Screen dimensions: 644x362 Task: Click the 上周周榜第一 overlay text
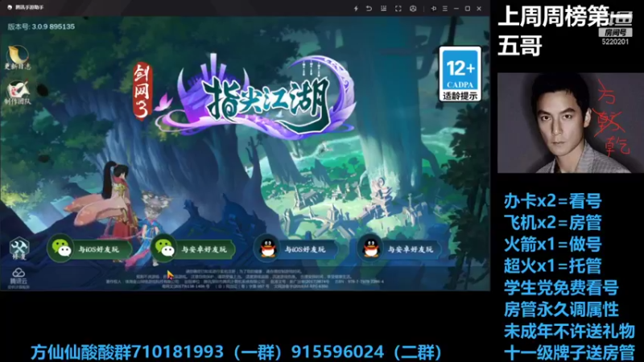pyautogui.click(x=565, y=16)
